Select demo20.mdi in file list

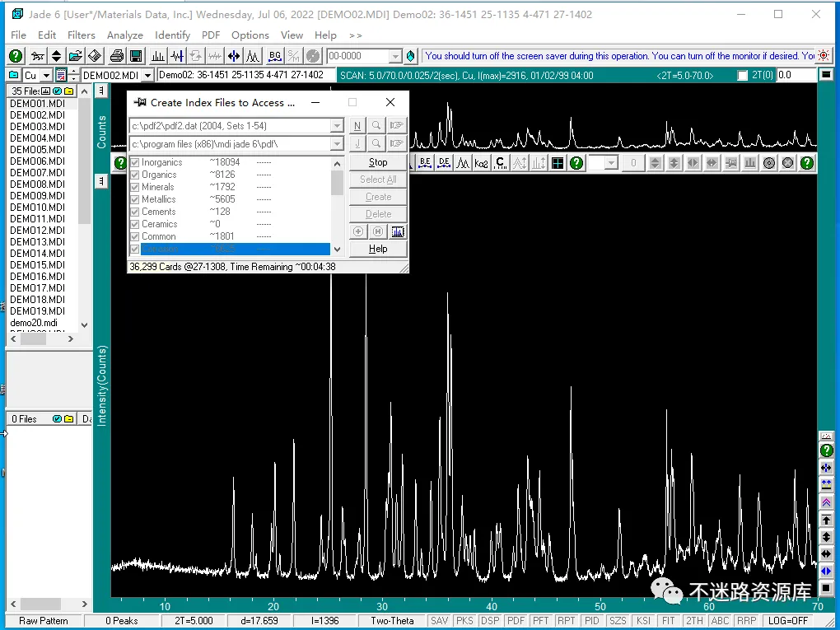[x=34, y=323]
